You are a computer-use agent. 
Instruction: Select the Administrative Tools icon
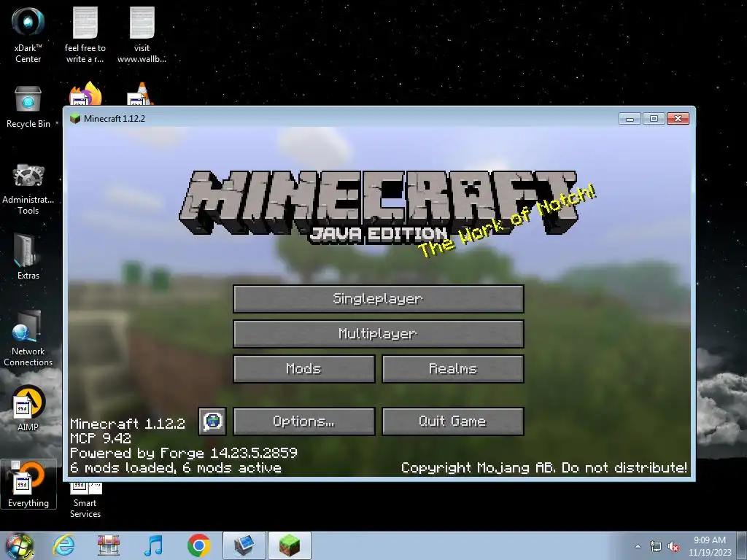tap(28, 189)
